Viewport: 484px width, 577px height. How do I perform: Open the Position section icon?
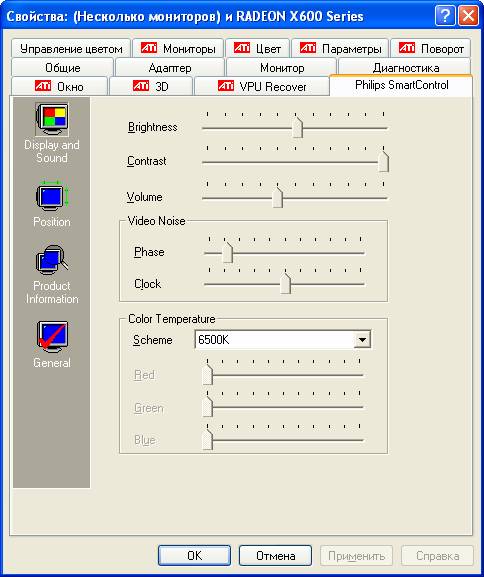52,197
